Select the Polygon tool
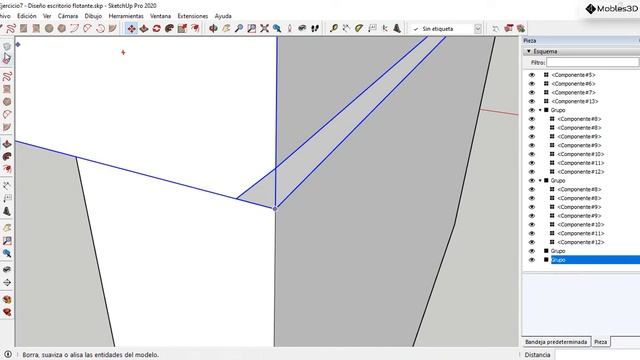The width and height of the screenshot is (640, 360). (x=62, y=29)
